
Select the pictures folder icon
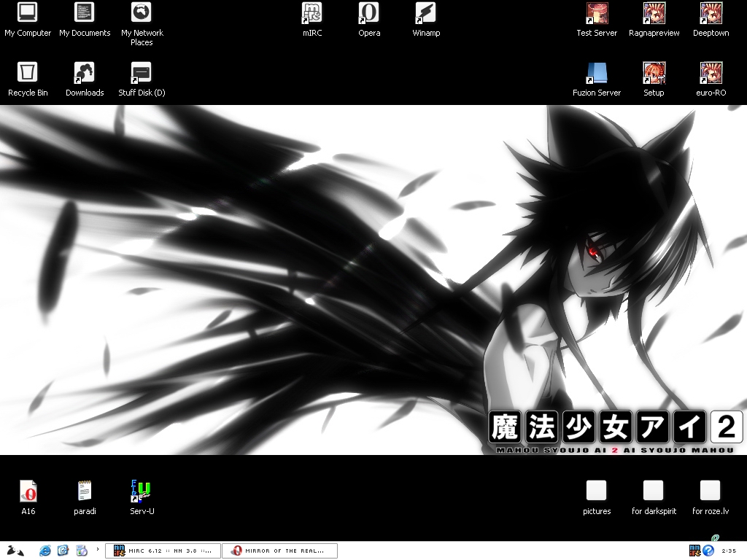[x=596, y=491]
